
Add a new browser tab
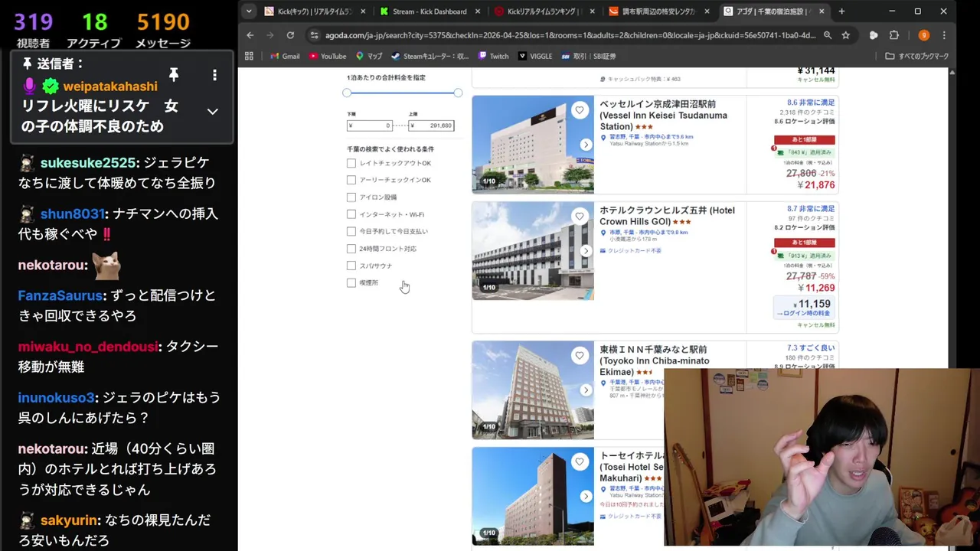tap(841, 11)
